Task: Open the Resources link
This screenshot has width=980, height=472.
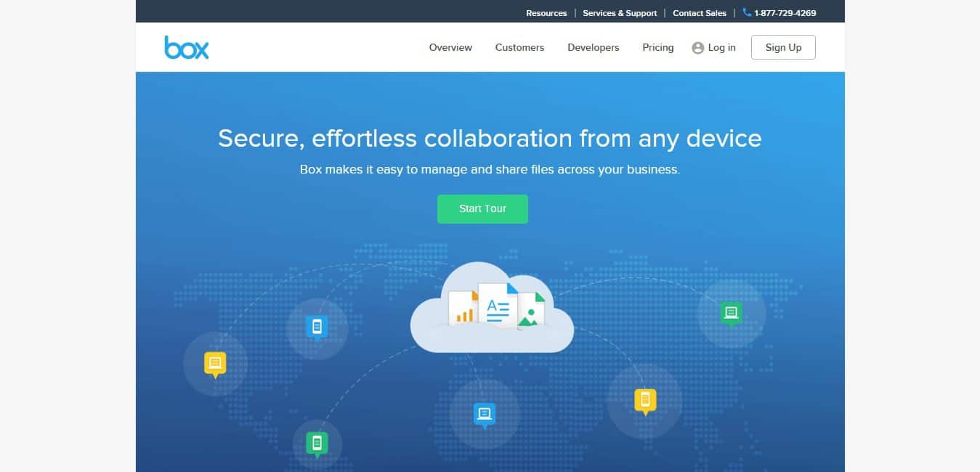Action: (546, 13)
